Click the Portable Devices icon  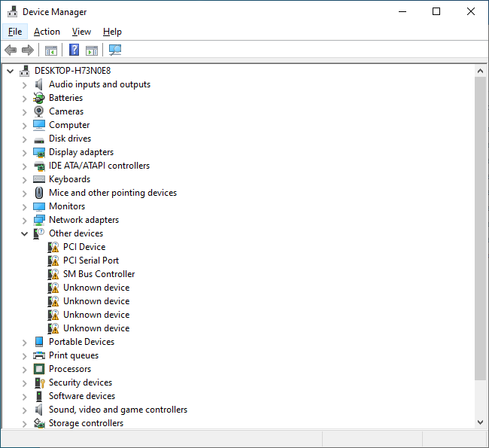39,342
